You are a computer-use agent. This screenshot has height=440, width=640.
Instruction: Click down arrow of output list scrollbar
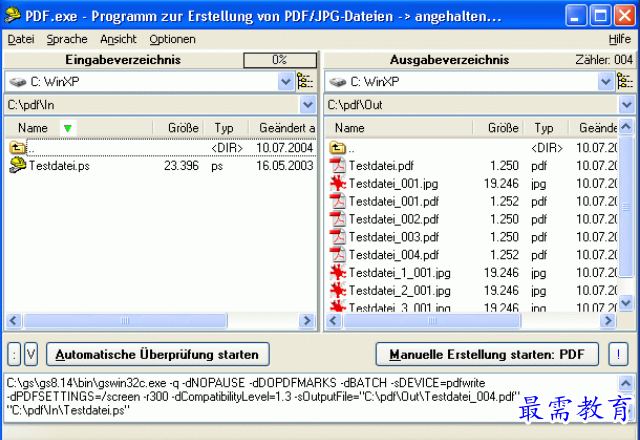pos(626,303)
